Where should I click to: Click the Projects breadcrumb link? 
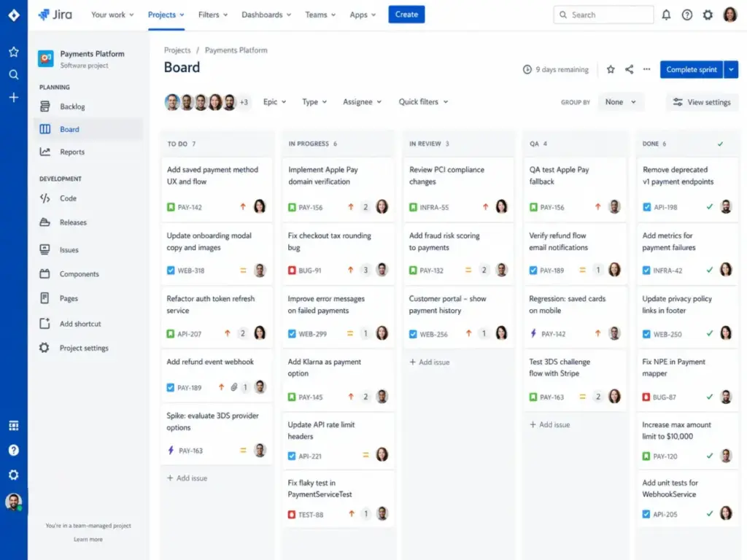pyautogui.click(x=177, y=50)
